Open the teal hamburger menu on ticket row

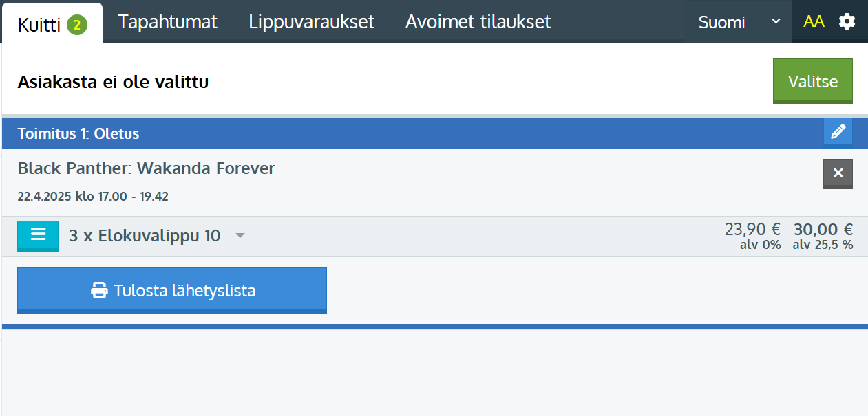pos(38,235)
